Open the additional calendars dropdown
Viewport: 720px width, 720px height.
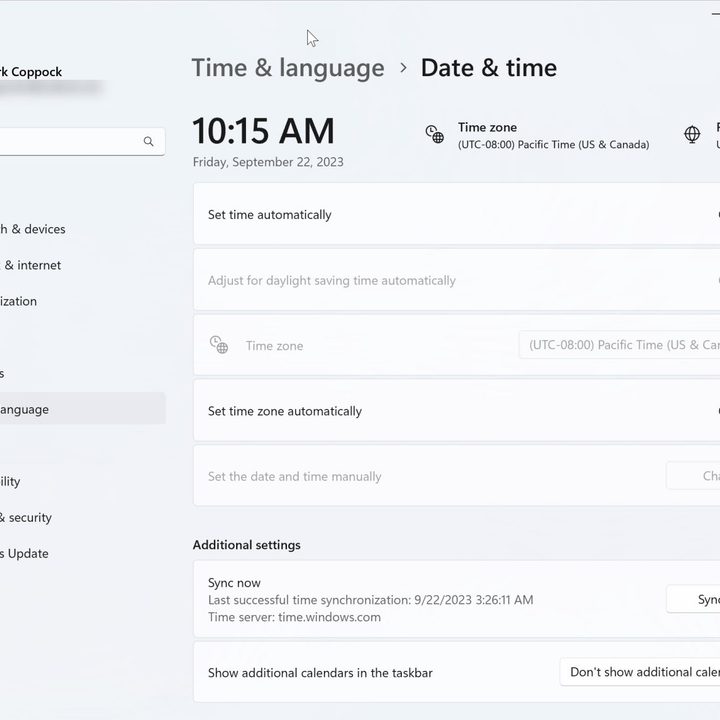click(x=640, y=672)
